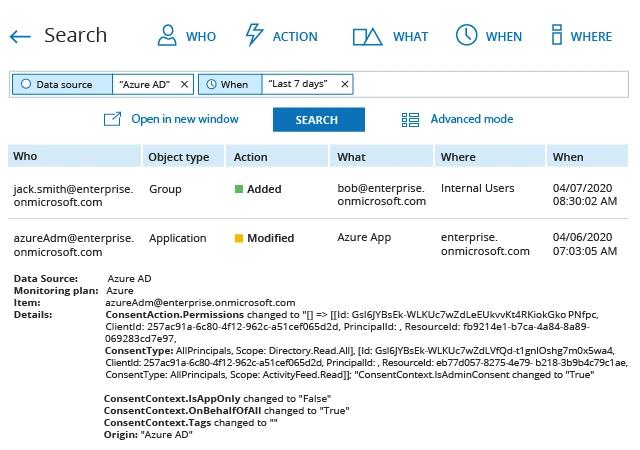The height and width of the screenshot is (450, 640).
Task: Switch to Advanced mode
Action: [x=472, y=119]
